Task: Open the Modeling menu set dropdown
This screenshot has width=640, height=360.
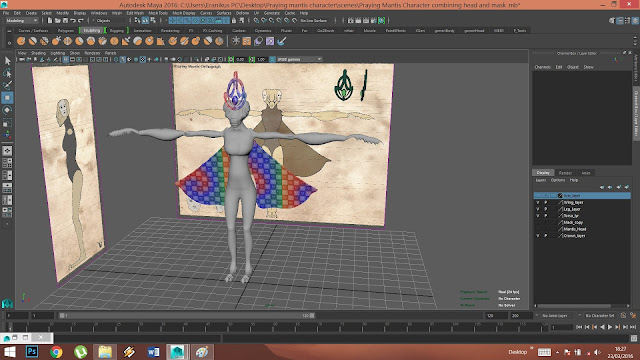Action: [x=21, y=20]
